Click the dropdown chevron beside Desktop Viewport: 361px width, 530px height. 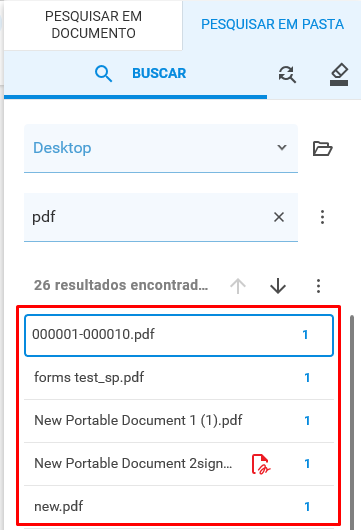pyautogui.click(x=282, y=148)
